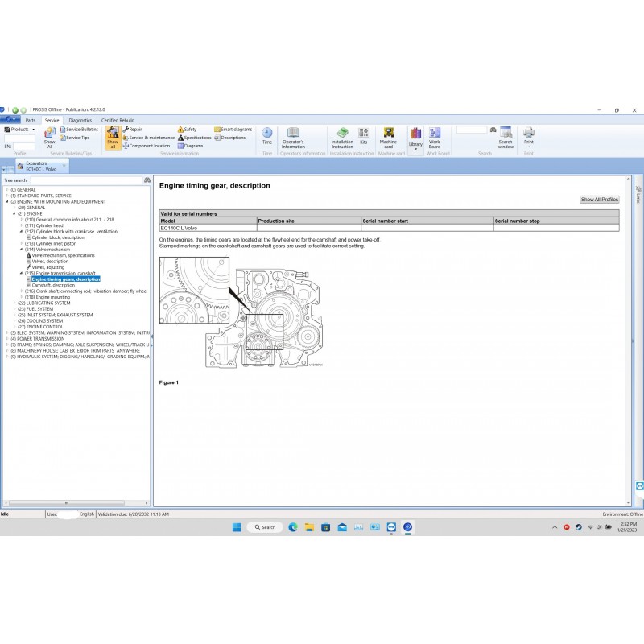Click the Show All Profiles button

599,200
